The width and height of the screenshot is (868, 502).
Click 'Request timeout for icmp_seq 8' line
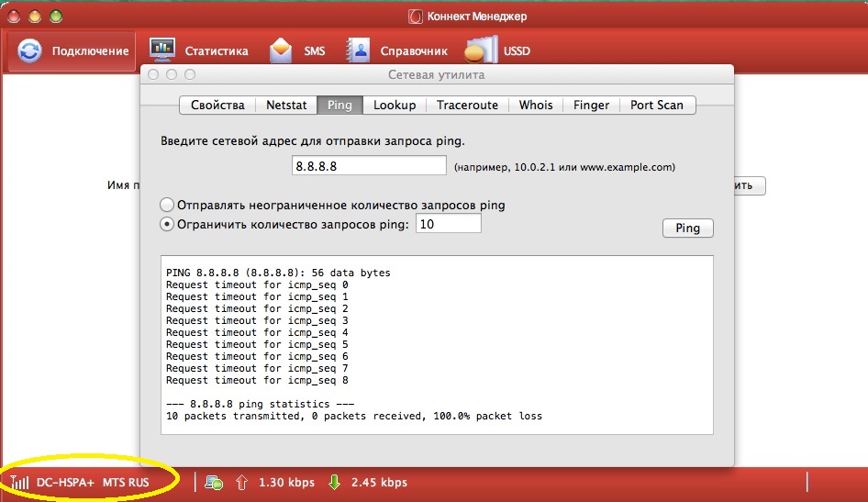click(257, 380)
